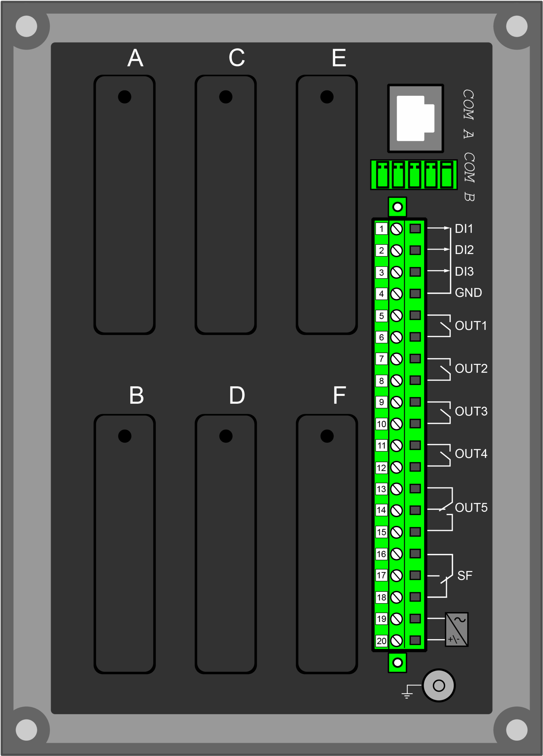Click the SF label

pyautogui.click(x=465, y=576)
